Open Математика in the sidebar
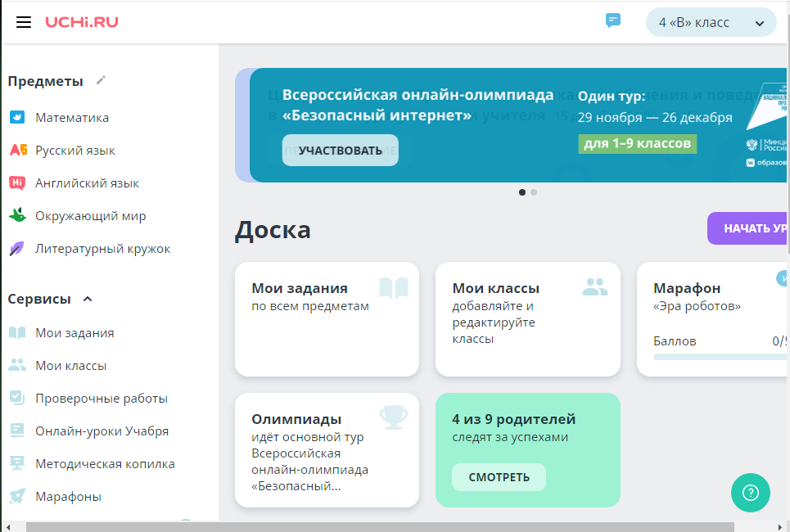Image resolution: width=790 pixels, height=532 pixels. pos(71,117)
